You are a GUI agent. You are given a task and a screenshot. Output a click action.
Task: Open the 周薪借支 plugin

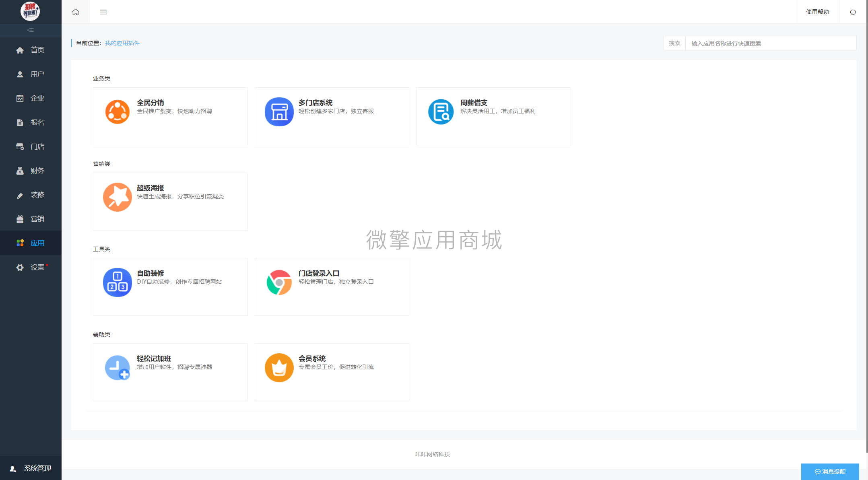click(x=493, y=116)
